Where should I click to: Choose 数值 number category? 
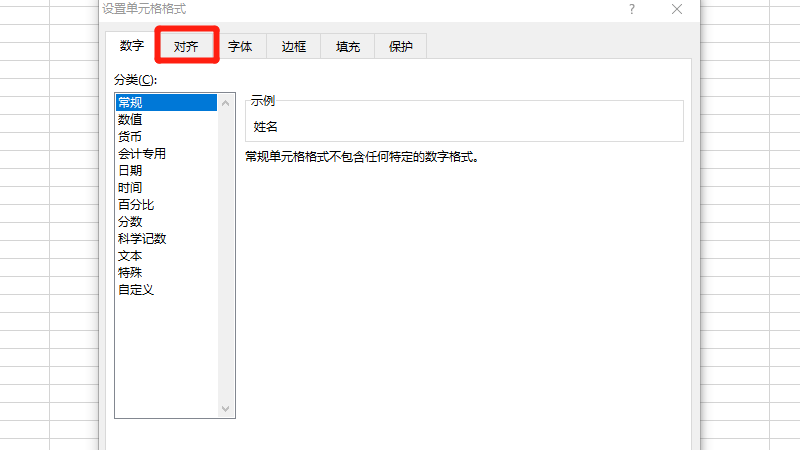[130, 119]
